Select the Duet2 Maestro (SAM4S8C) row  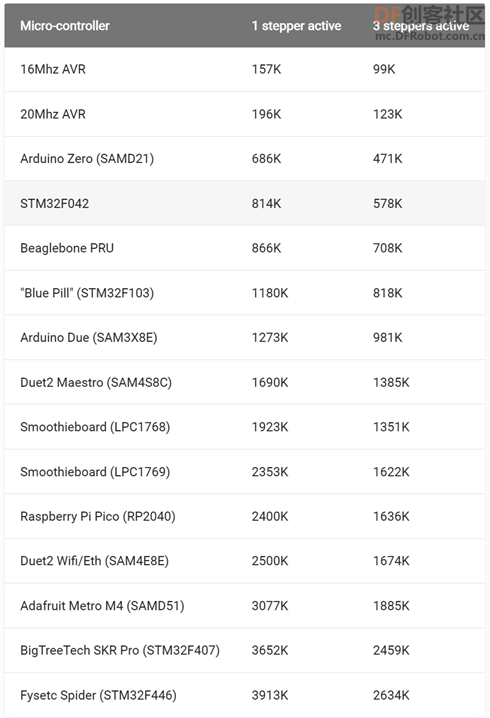click(x=245, y=382)
